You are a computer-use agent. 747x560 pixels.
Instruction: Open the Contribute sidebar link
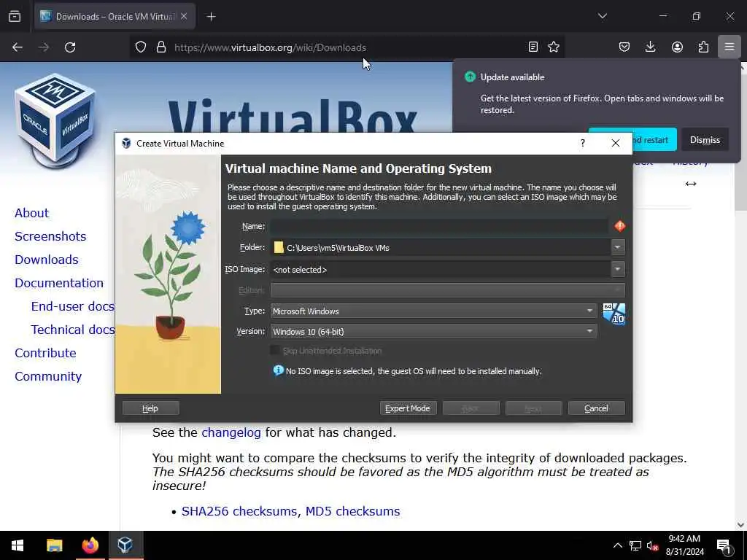[46, 353]
